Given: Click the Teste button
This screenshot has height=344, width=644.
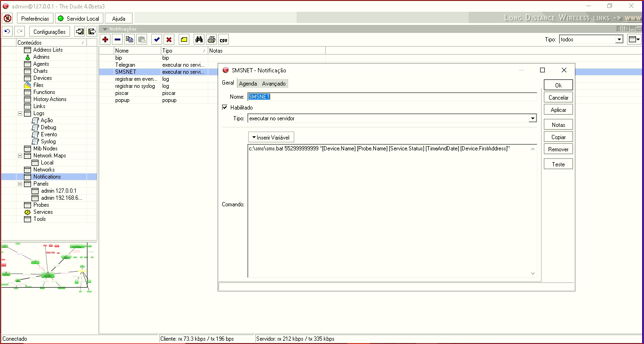Looking at the screenshot, I should [x=558, y=164].
